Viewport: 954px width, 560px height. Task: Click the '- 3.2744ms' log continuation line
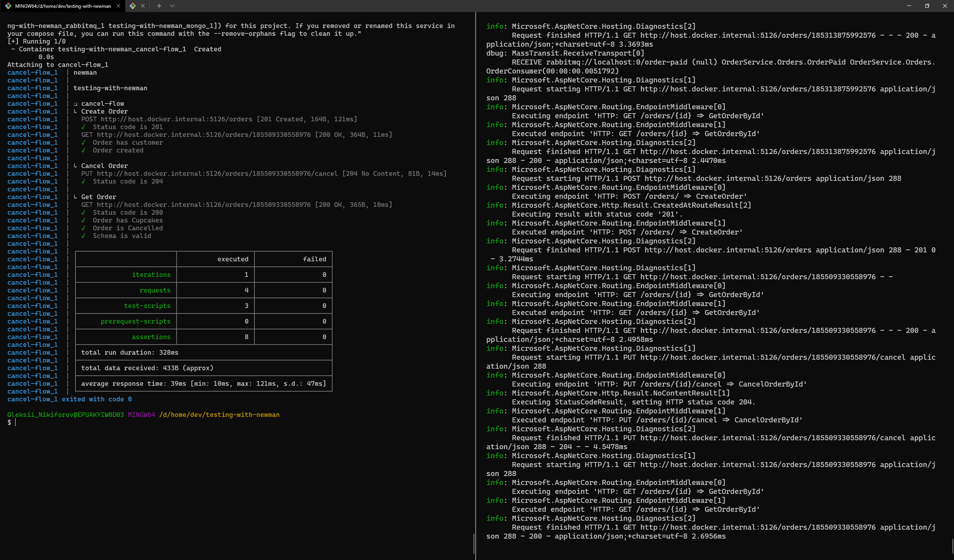[512, 259]
